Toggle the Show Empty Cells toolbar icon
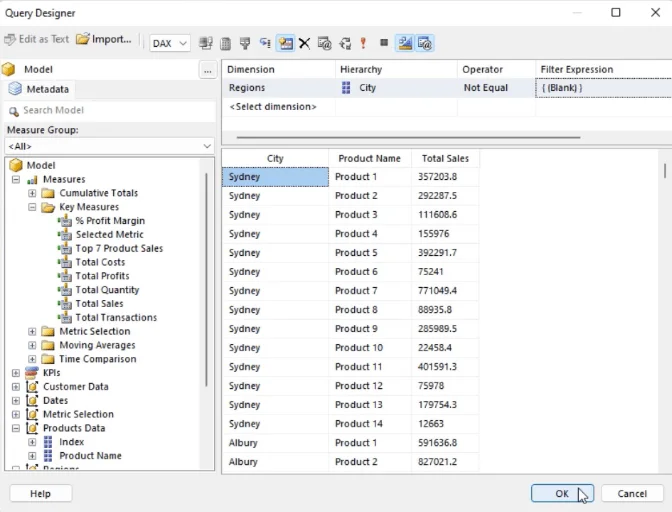672x512 pixels. (x=245, y=43)
